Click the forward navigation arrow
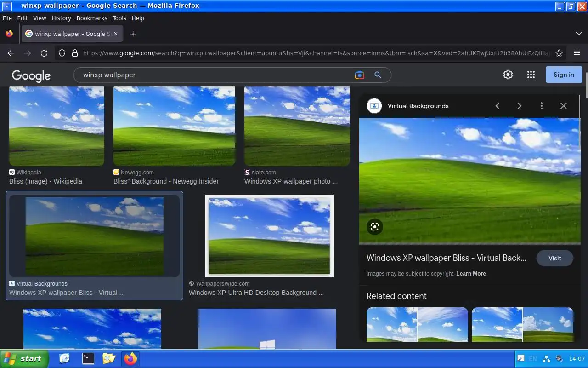The height and width of the screenshot is (368, 588). click(x=28, y=53)
